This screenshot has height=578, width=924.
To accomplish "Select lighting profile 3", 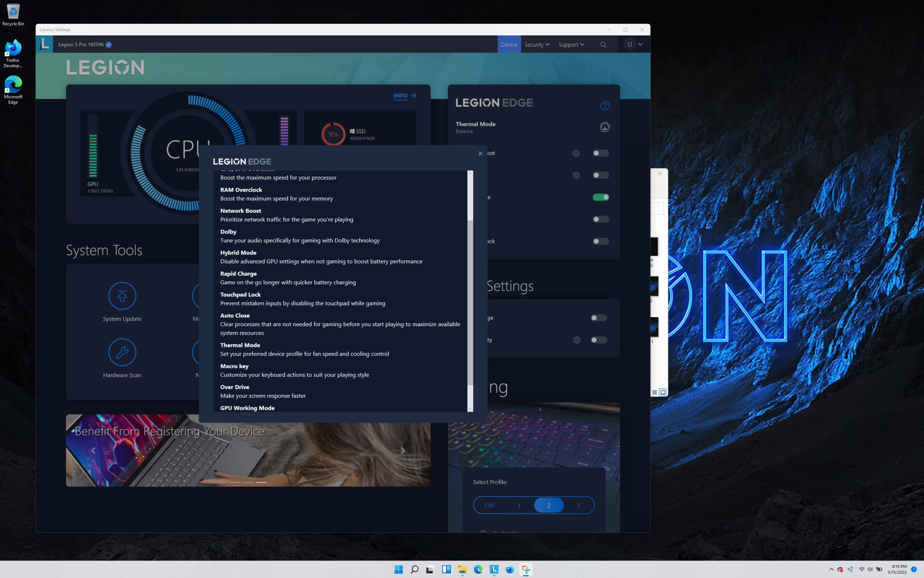I will coord(578,505).
